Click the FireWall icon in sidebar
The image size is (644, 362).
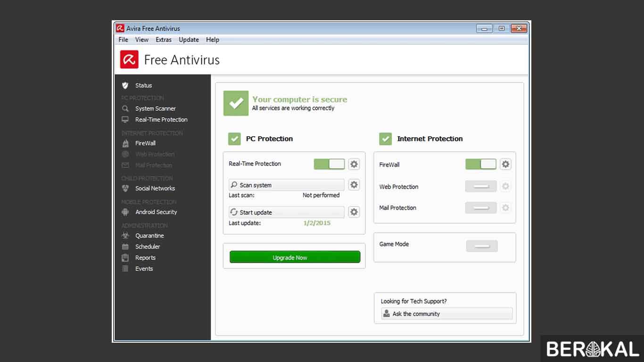click(125, 143)
